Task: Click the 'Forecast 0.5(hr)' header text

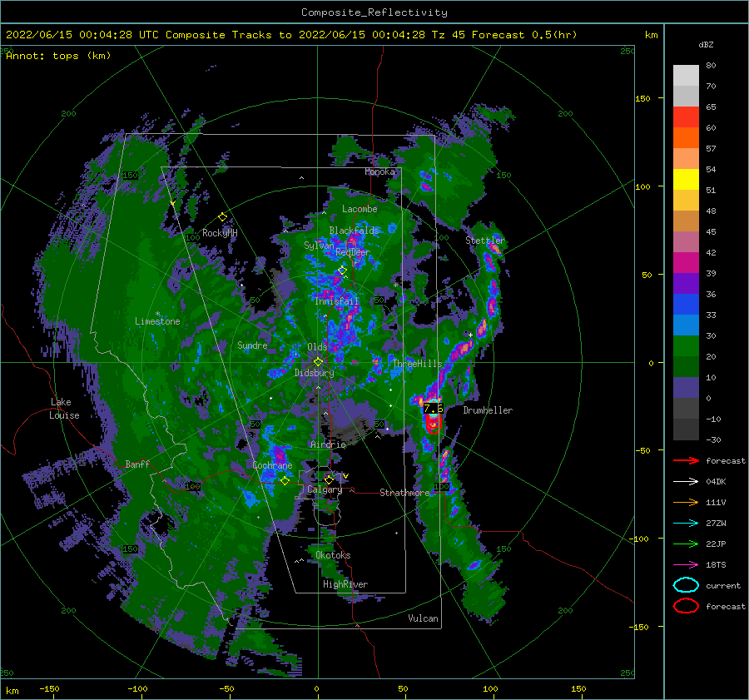Action: (524, 35)
